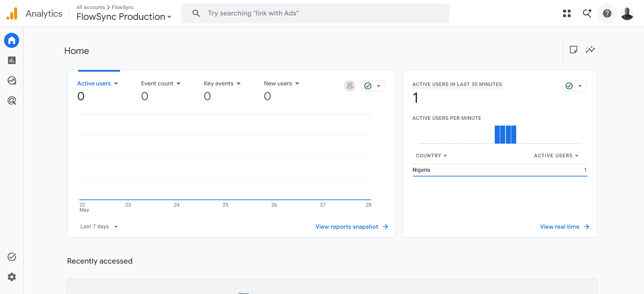This screenshot has height=294, width=644.
Task: Click the magnifier search icon
Action: pyautogui.click(x=196, y=13)
